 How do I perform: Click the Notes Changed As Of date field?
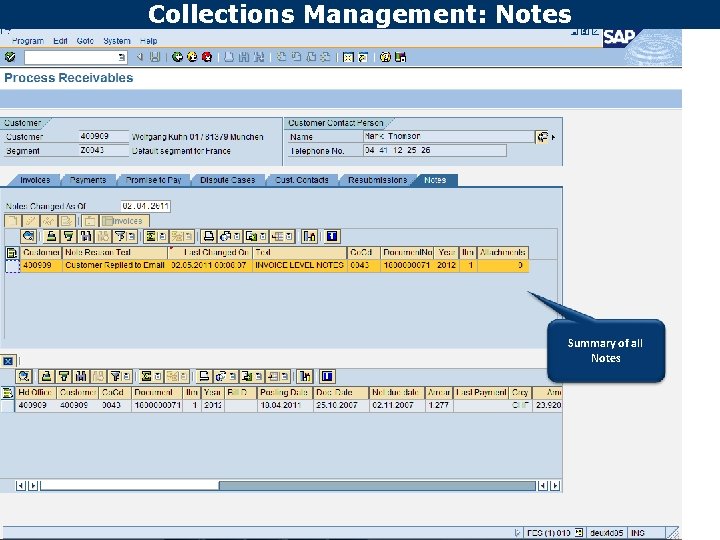[146, 206]
